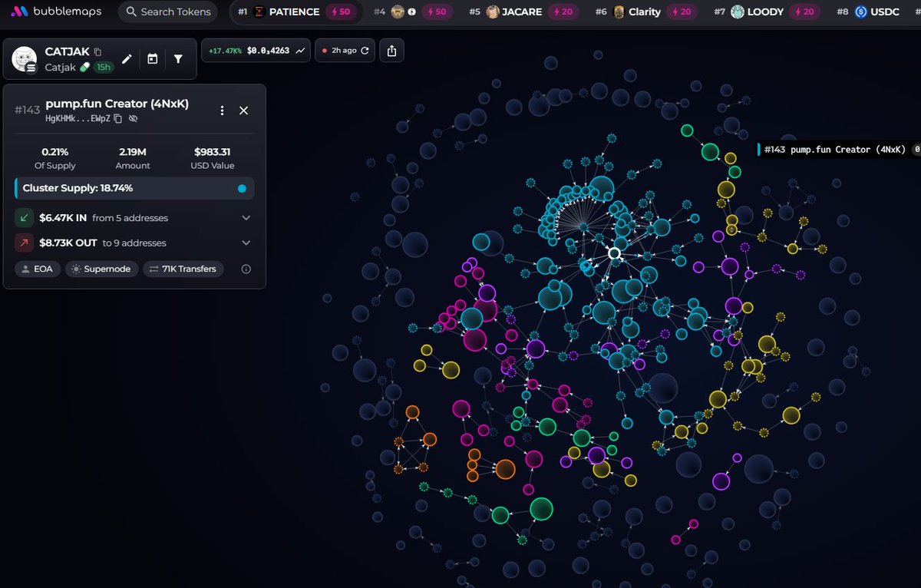Viewport: 921px width, 588px height.
Task: Refresh the map updated 2h ago
Action: point(365,51)
